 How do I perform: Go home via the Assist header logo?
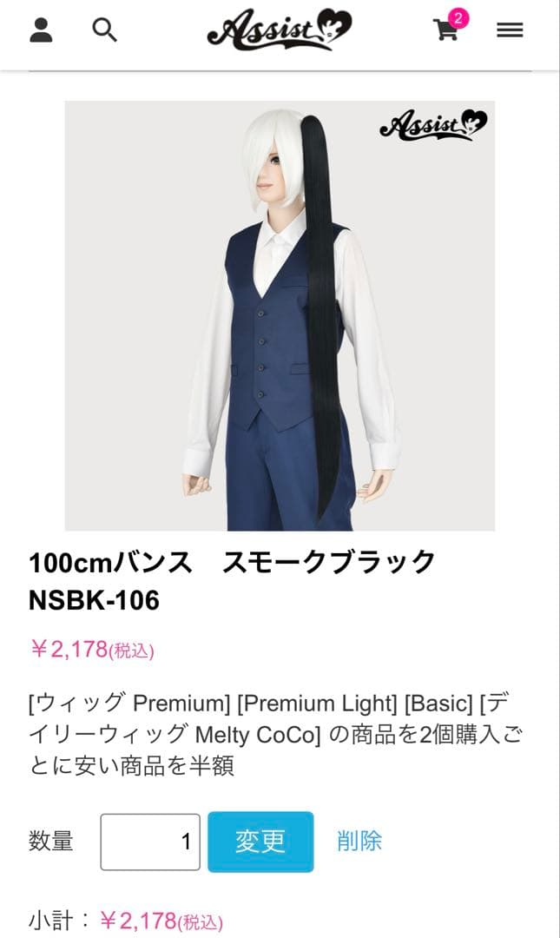pos(280,29)
